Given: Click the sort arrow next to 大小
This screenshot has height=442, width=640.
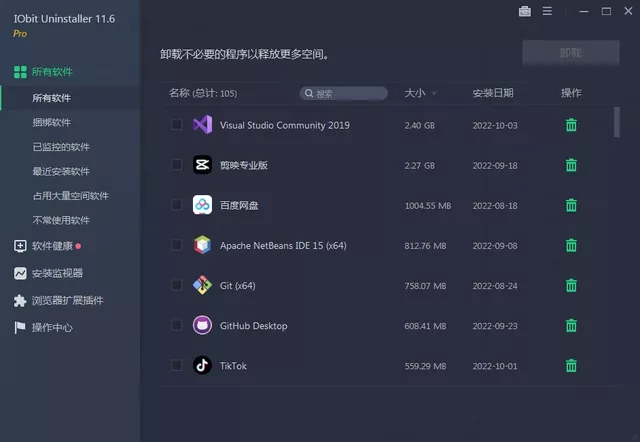Looking at the screenshot, I should [x=434, y=94].
